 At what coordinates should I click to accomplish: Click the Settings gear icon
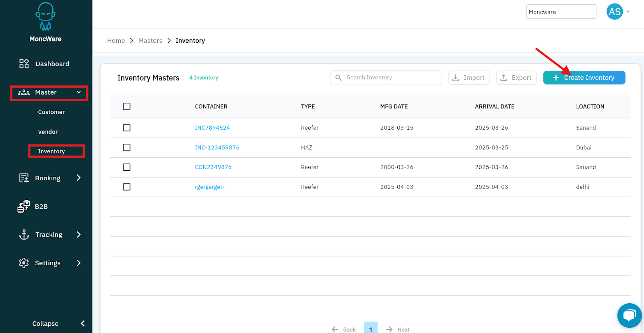pyautogui.click(x=24, y=263)
